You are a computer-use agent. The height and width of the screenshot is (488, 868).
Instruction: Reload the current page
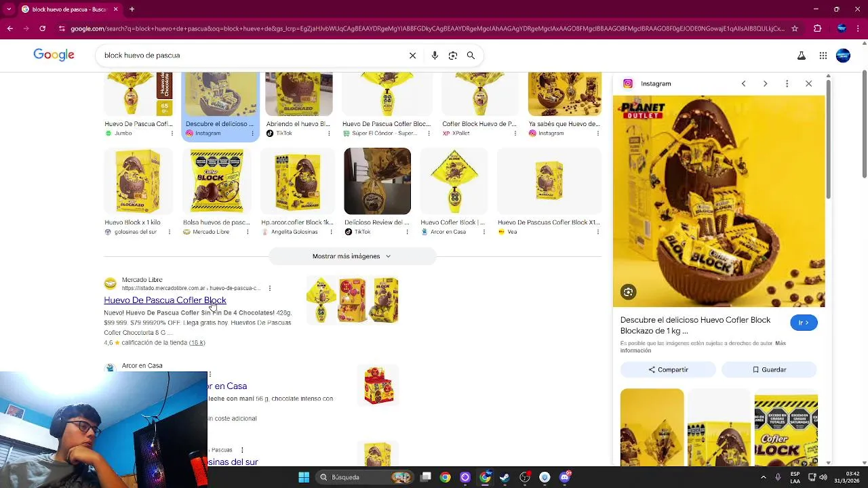42,28
